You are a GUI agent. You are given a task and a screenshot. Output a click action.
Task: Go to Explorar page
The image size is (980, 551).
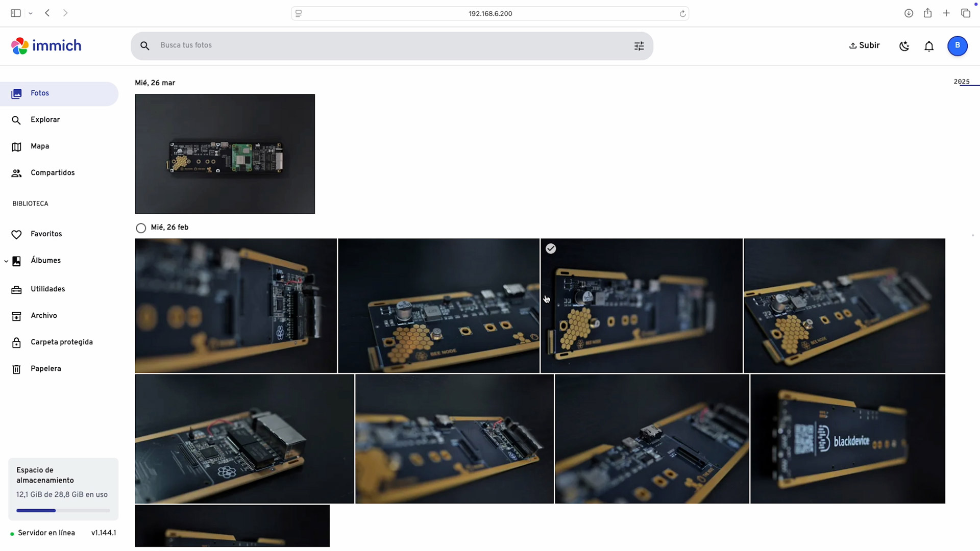pyautogui.click(x=45, y=120)
